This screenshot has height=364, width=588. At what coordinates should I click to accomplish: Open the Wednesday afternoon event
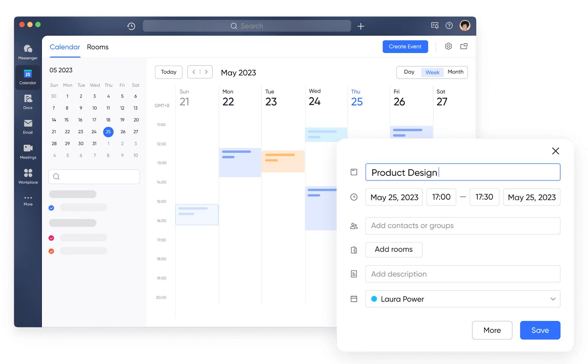click(x=321, y=208)
